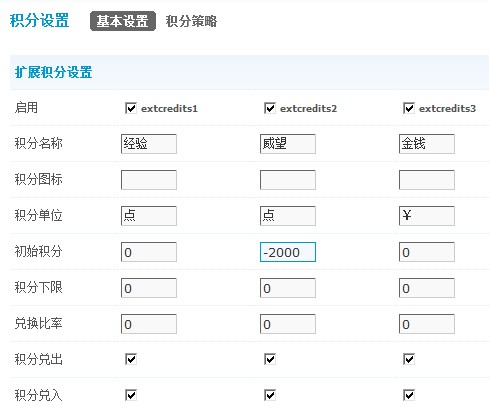Click the ¥ 积分单位 field

pyautogui.click(x=427, y=216)
